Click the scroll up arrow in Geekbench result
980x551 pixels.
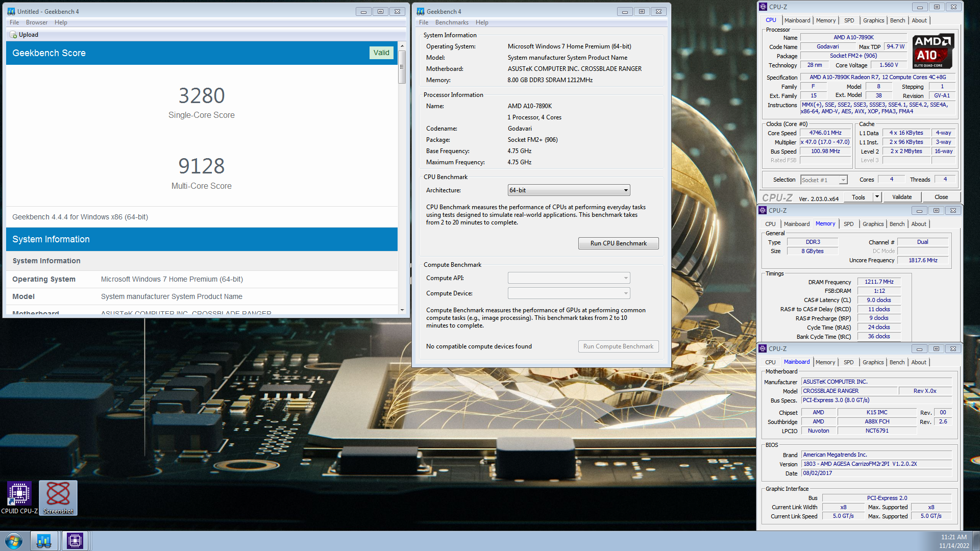pyautogui.click(x=402, y=46)
